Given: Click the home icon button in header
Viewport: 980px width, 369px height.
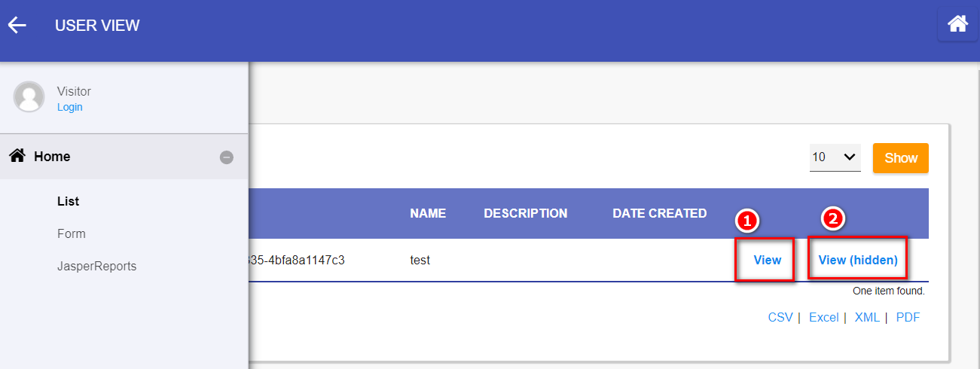Looking at the screenshot, I should (957, 24).
